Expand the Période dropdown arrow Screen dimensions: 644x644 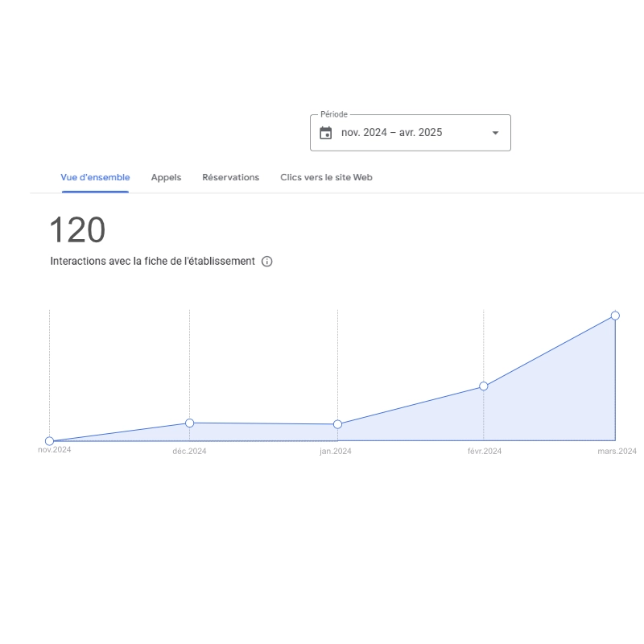point(495,133)
